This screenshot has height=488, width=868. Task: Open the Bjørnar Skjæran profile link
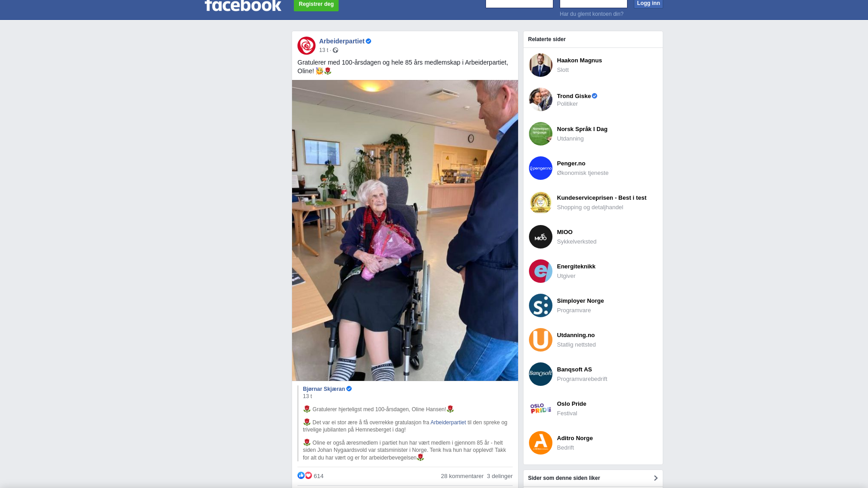click(324, 389)
